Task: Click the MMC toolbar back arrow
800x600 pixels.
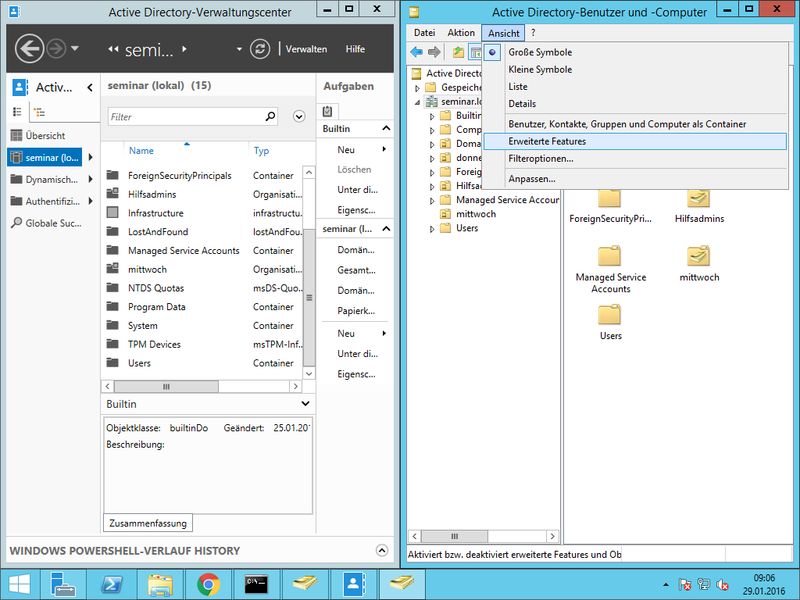Action: pyautogui.click(x=417, y=52)
